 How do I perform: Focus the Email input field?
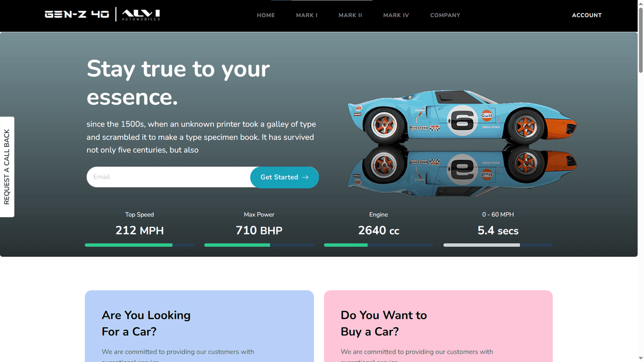point(168,177)
